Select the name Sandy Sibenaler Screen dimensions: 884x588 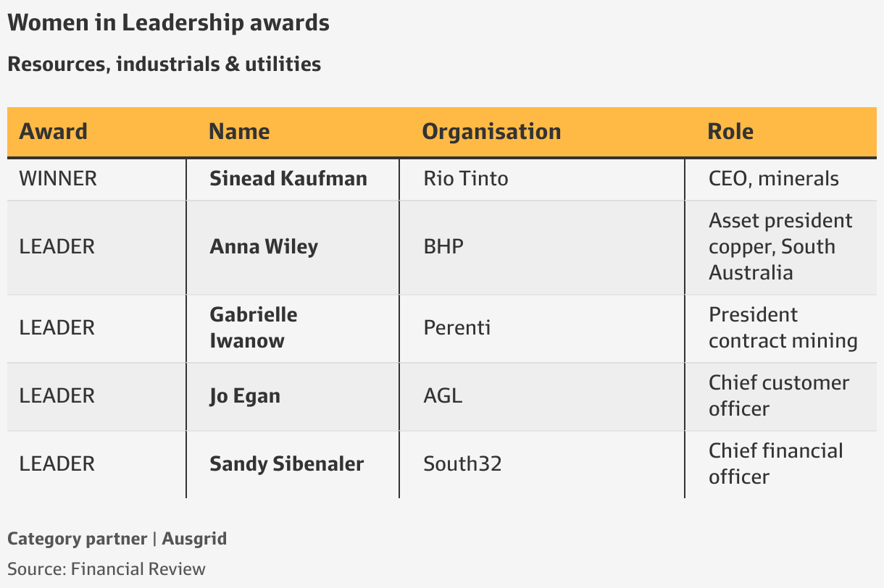pos(287,463)
